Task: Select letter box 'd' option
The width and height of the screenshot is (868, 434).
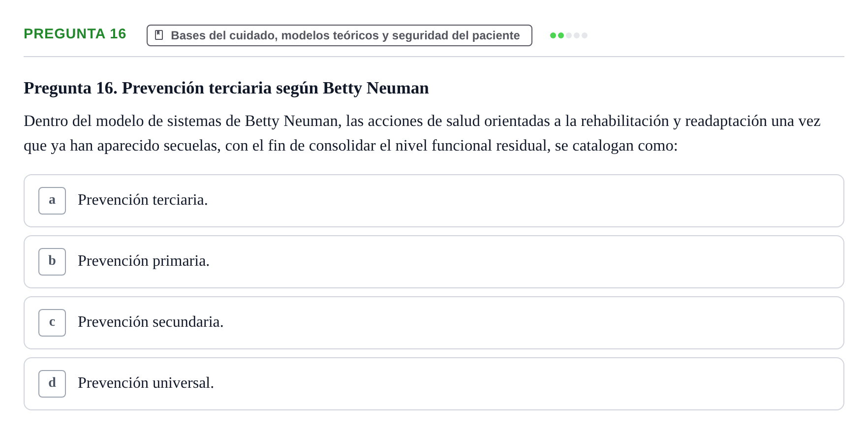Action: point(52,384)
